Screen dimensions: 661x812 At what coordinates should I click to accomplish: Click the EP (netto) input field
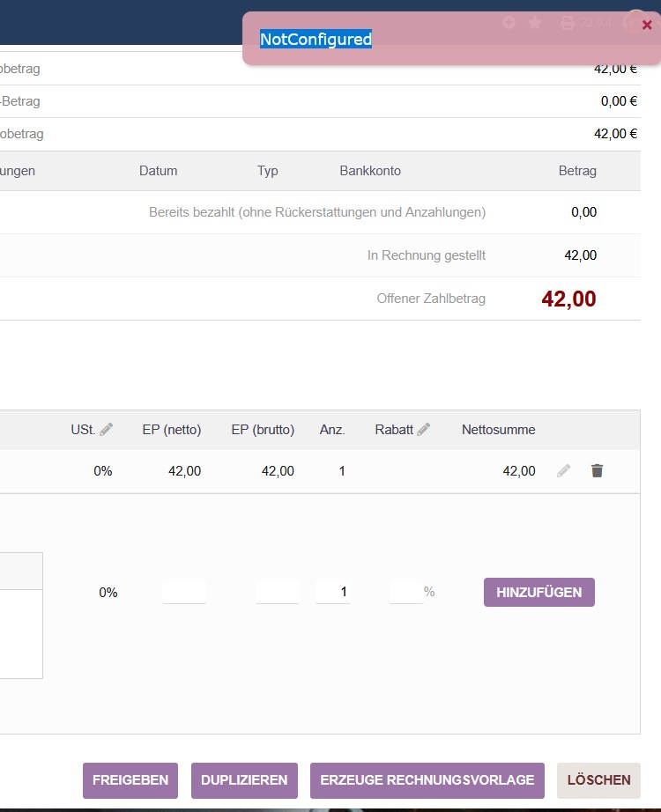(x=183, y=593)
